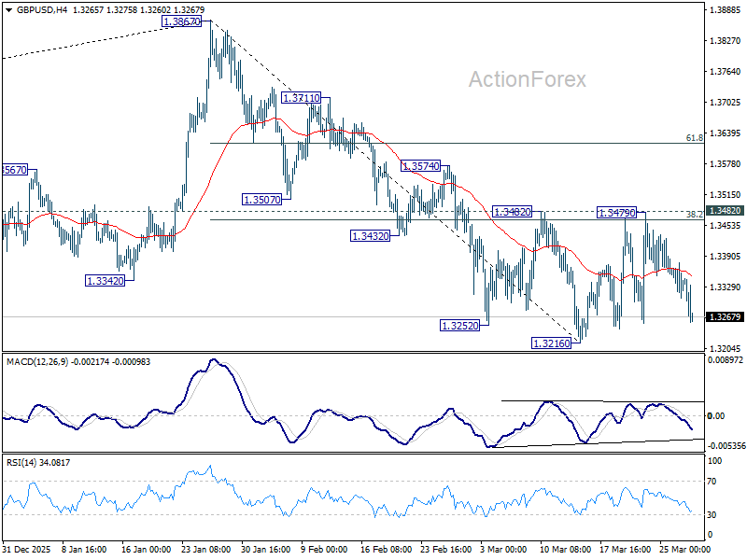Select the 61.8 Fibonacci retracement label
The height and width of the screenshot is (560, 747).
tap(695, 138)
